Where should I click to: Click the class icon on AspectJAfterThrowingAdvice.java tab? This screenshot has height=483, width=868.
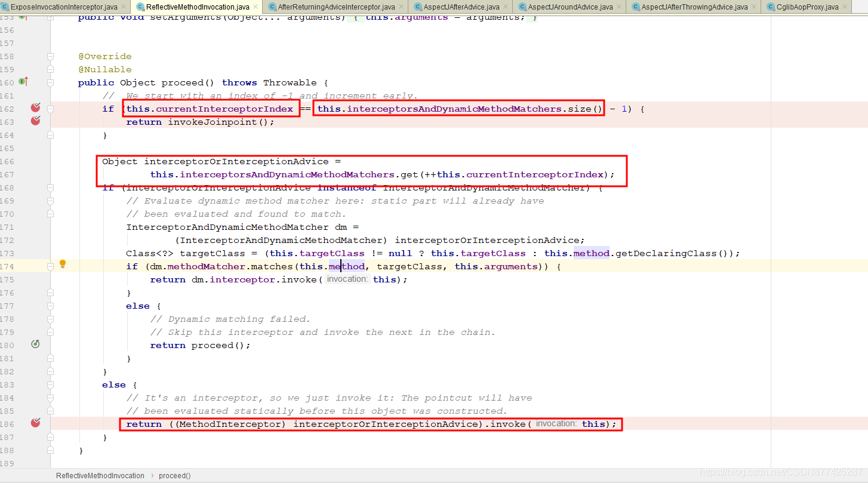pos(635,7)
